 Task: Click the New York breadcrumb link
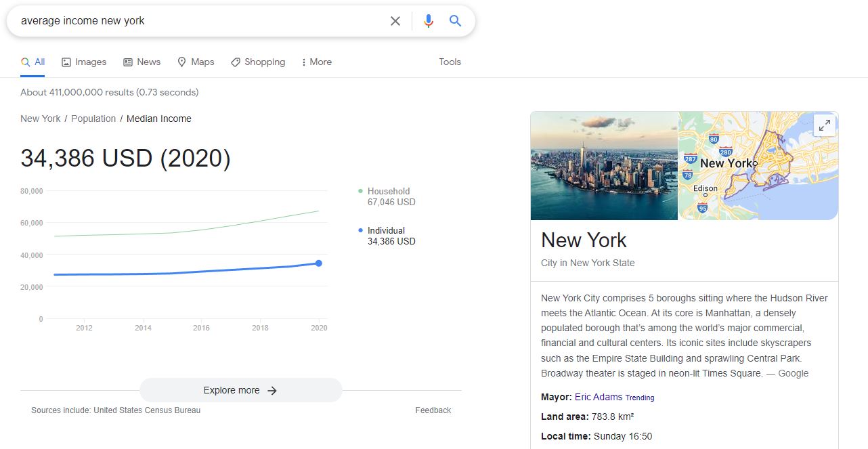coord(41,119)
